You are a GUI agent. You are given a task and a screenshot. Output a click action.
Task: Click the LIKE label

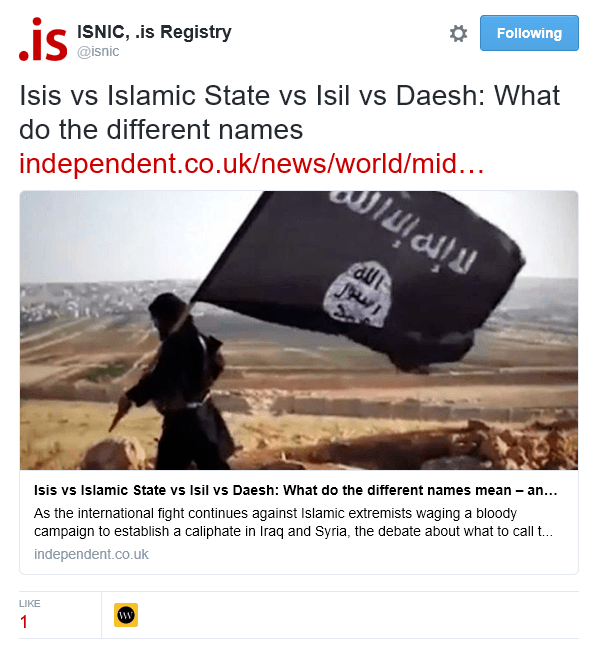tap(30, 603)
